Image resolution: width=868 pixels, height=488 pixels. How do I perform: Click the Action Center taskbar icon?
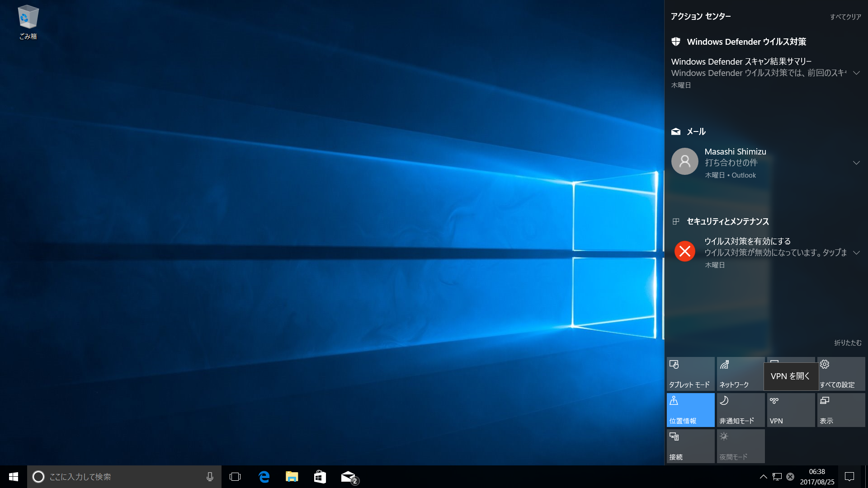coord(849,477)
